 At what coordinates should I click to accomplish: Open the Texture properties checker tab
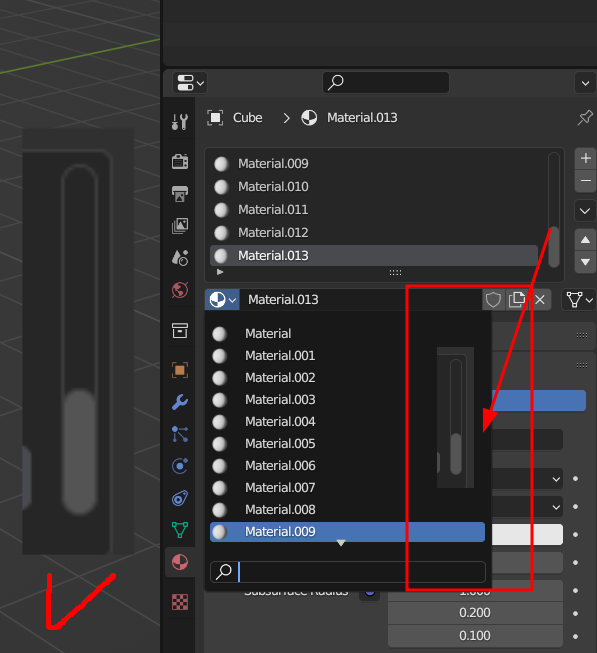[180, 602]
